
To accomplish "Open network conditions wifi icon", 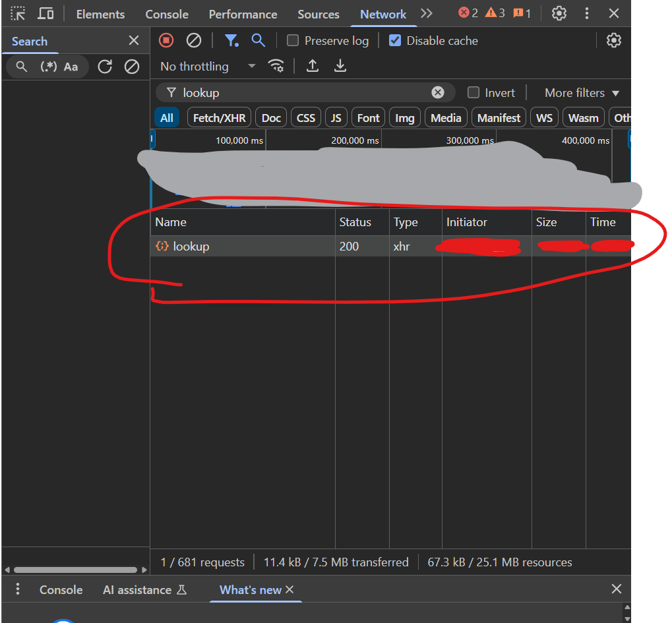I will tap(276, 66).
